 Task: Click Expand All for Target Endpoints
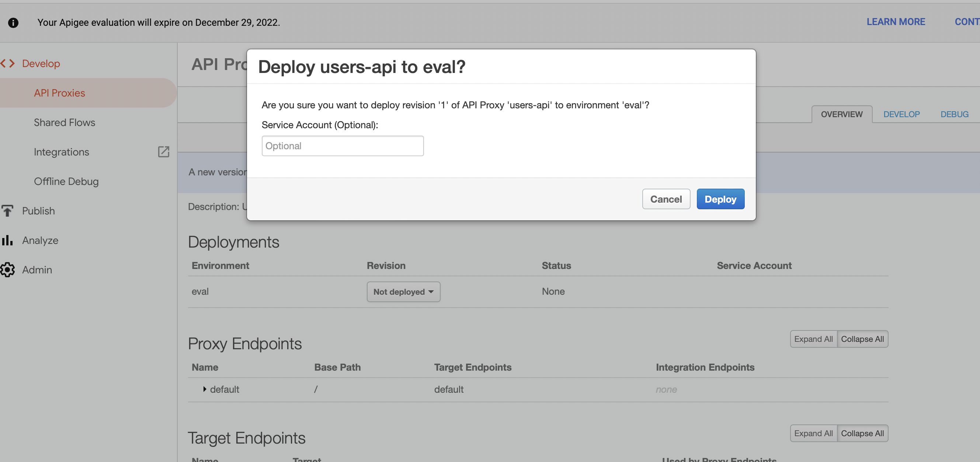coord(813,433)
